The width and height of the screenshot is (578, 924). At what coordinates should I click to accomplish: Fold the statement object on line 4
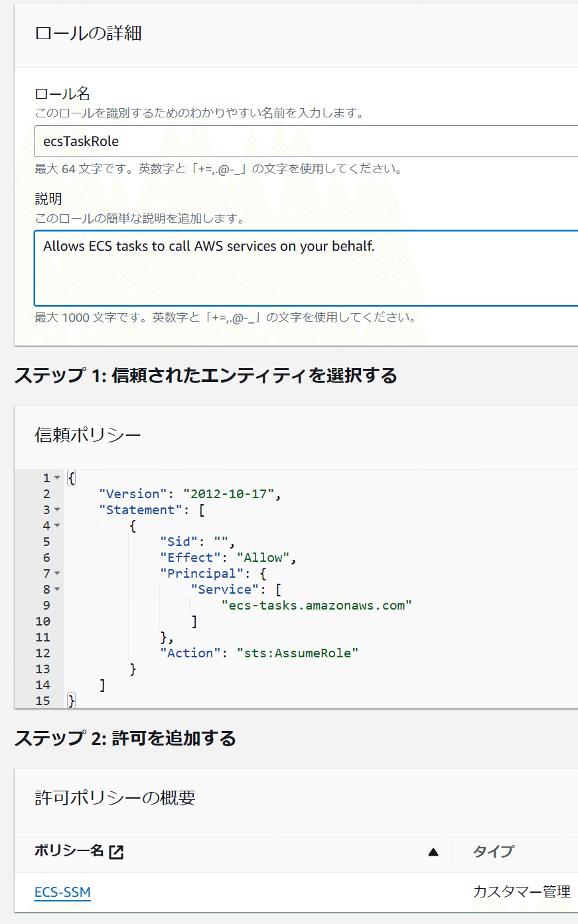(x=57, y=525)
